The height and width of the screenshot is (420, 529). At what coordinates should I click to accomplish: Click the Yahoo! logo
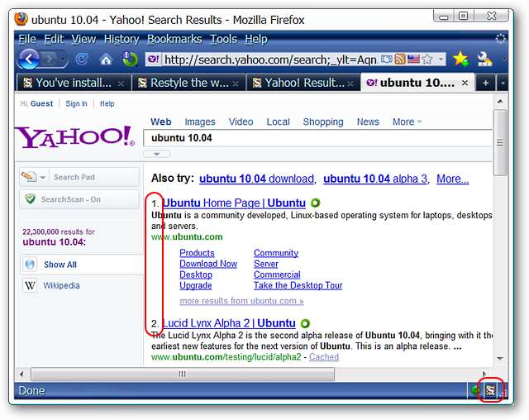pyautogui.click(x=74, y=137)
